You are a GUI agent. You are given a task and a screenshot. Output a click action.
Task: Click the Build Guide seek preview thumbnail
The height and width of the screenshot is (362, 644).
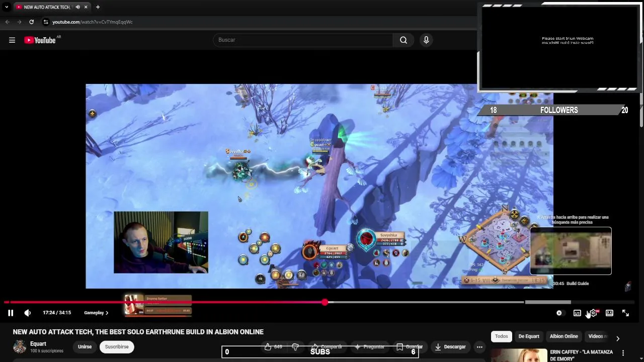point(571,251)
